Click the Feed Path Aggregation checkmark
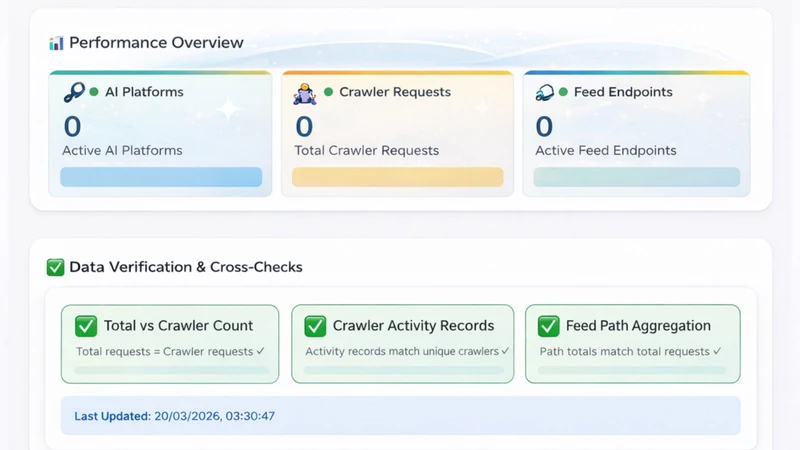The image size is (800, 450). pos(548,326)
